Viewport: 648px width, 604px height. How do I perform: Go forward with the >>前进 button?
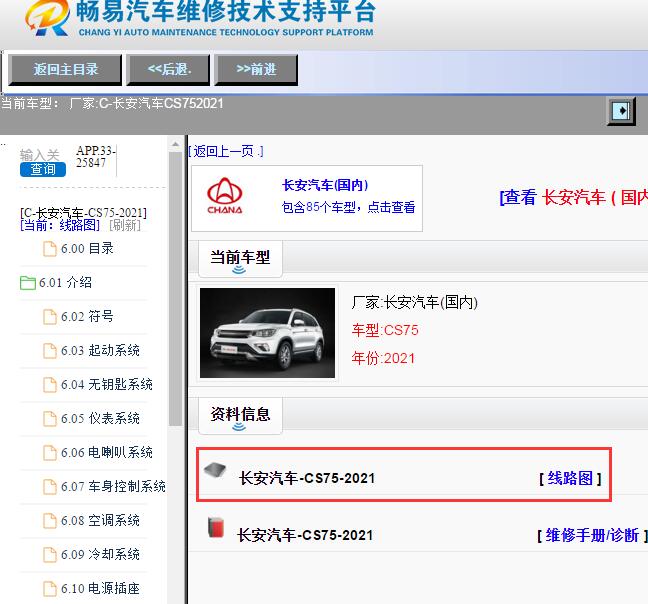pyautogui.click(x=256, y=69)
